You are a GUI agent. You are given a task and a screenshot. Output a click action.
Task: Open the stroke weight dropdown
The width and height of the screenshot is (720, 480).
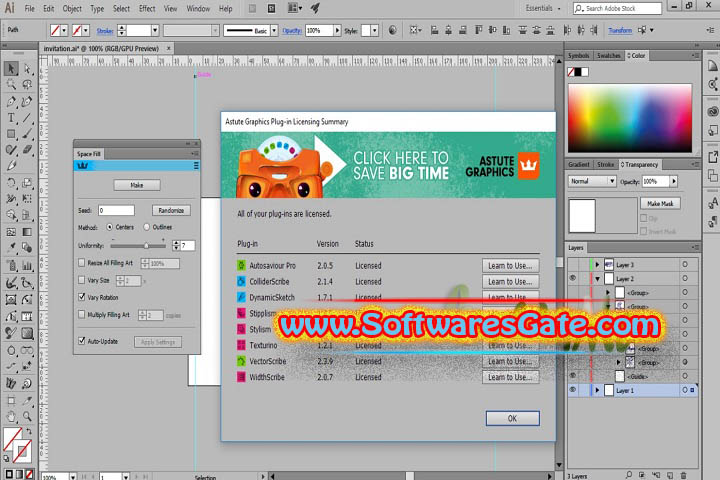(155, 30)
